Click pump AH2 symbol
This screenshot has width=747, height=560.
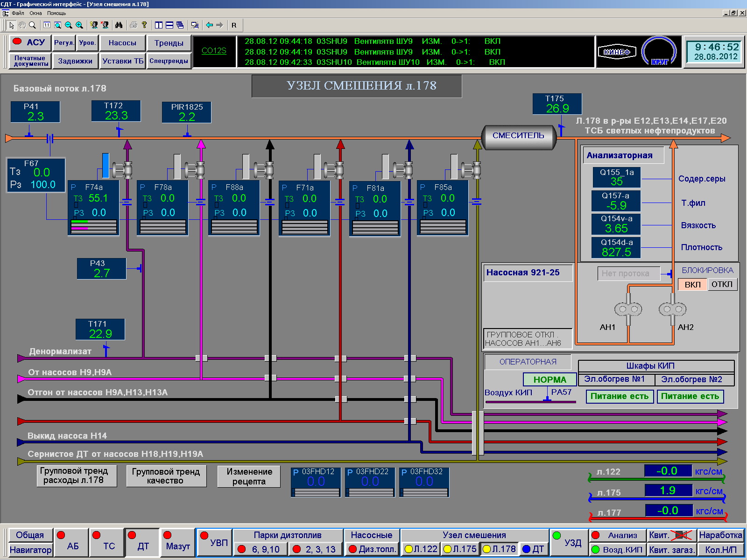673,309
